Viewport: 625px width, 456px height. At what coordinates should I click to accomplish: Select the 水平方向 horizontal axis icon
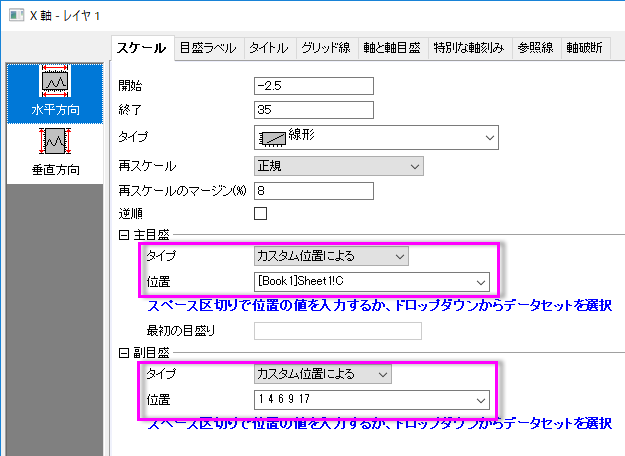click(55, 92)
